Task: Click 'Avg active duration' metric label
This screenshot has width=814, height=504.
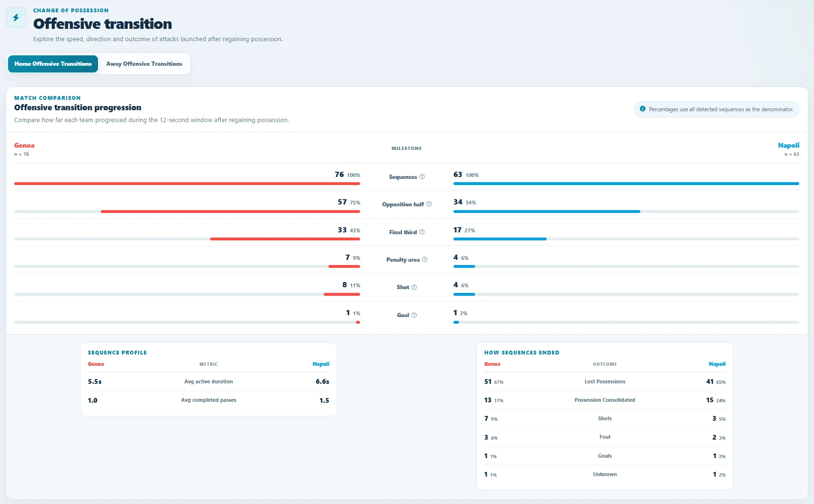Action: [209, 381]
